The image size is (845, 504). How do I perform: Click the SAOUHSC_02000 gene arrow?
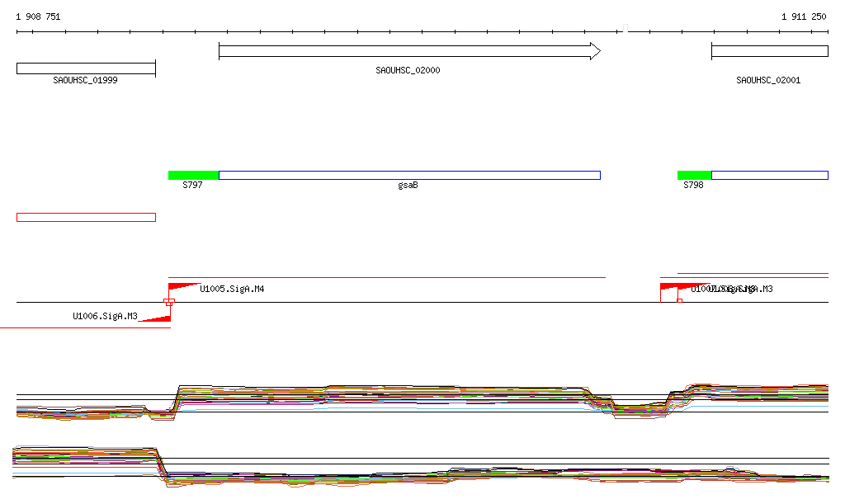409,51
